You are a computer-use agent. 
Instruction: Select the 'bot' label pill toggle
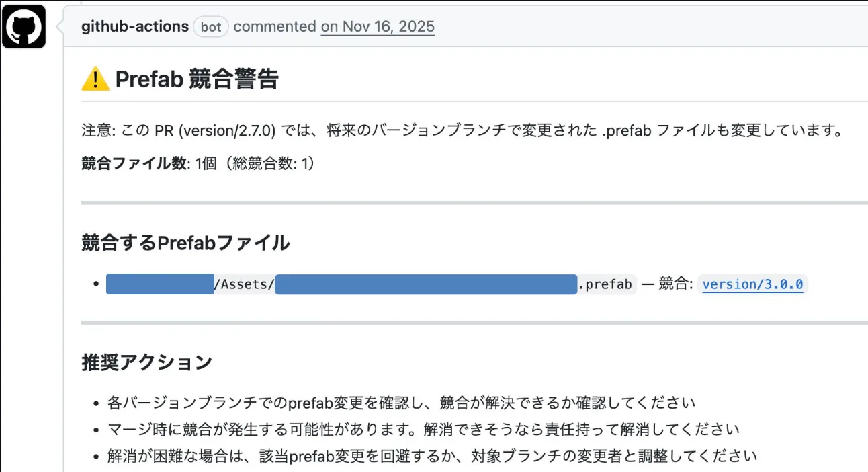(x=210, y=27)
